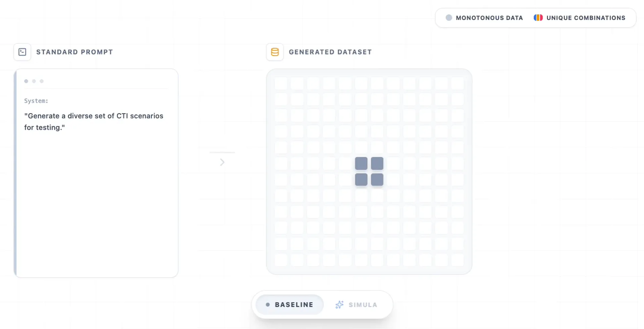Click the Unique Combinations legend label
The image size is (644, 329).
point(586,18)
